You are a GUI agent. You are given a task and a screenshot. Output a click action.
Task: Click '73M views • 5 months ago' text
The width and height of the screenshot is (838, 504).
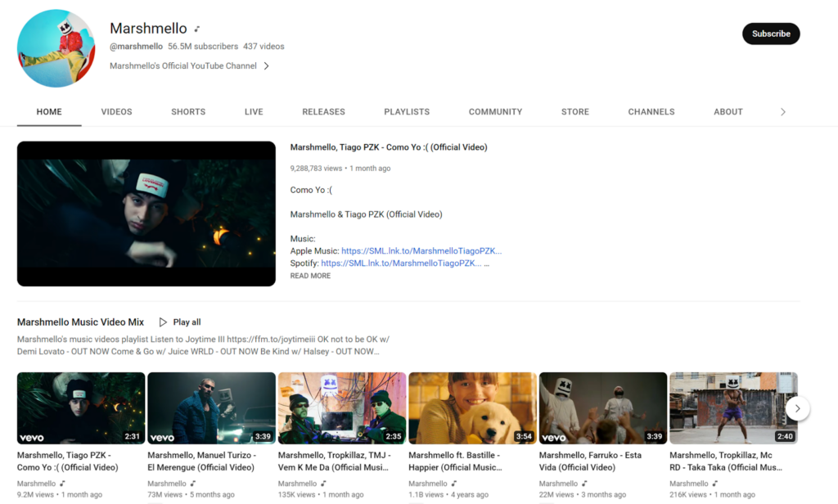(x=191, y=495)
